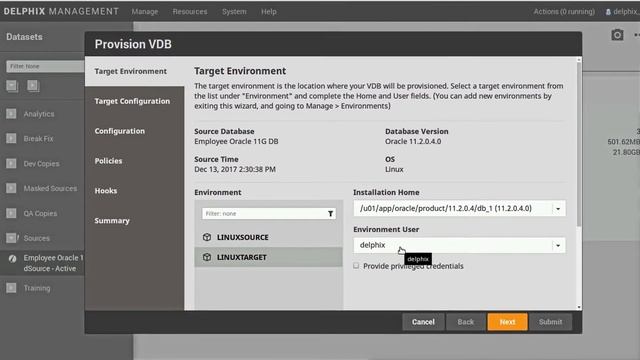This screenshot has width=640, height=360.
Task: Open the Installation Home dropdown
Action: point(558,209)
